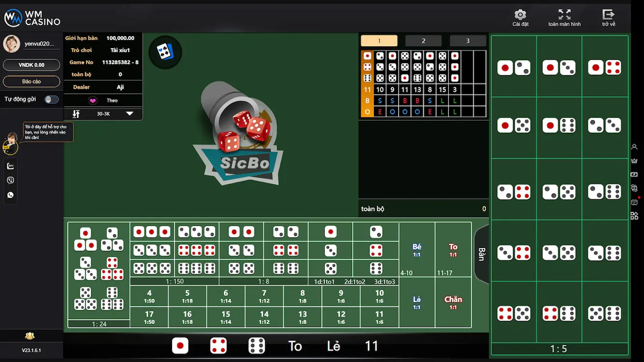
Task: Switch to roadmap tab 1
Action: click(x=379, y=41)
